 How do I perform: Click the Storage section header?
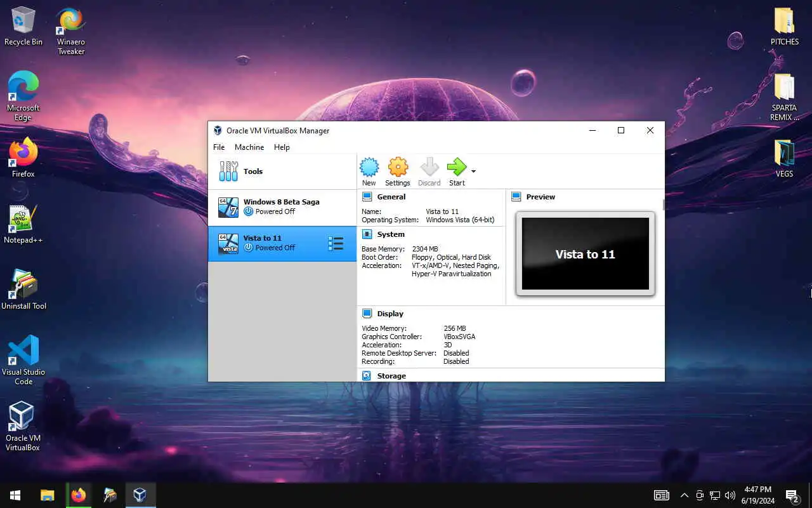tap(391, 376)
